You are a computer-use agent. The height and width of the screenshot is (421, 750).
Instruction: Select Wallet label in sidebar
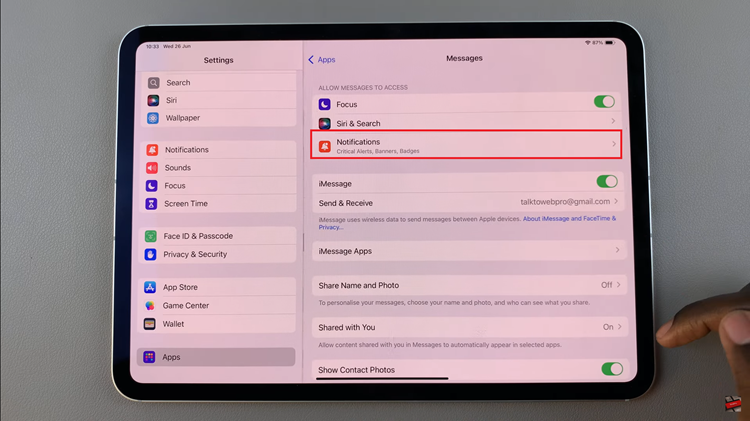(173, 324)
